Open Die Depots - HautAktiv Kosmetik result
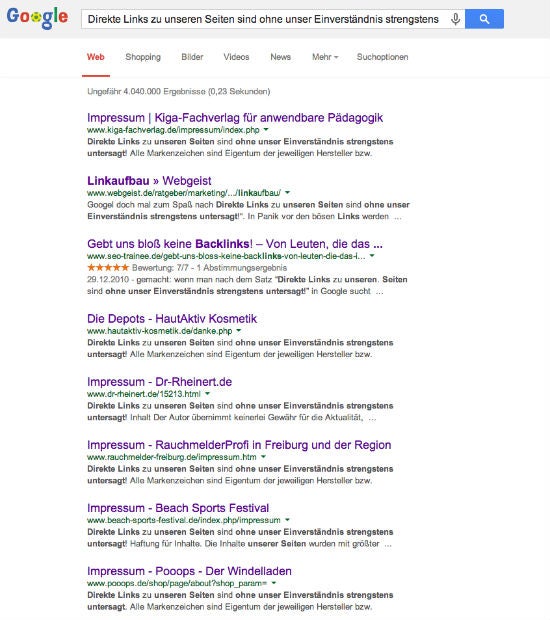The image size is (550, 620). (x=172, y=318)
